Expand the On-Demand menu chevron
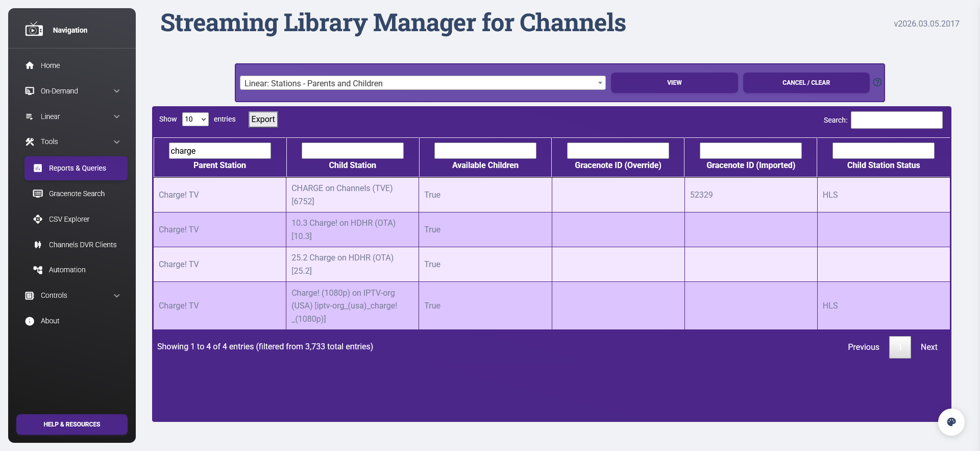 click(117, 91)
